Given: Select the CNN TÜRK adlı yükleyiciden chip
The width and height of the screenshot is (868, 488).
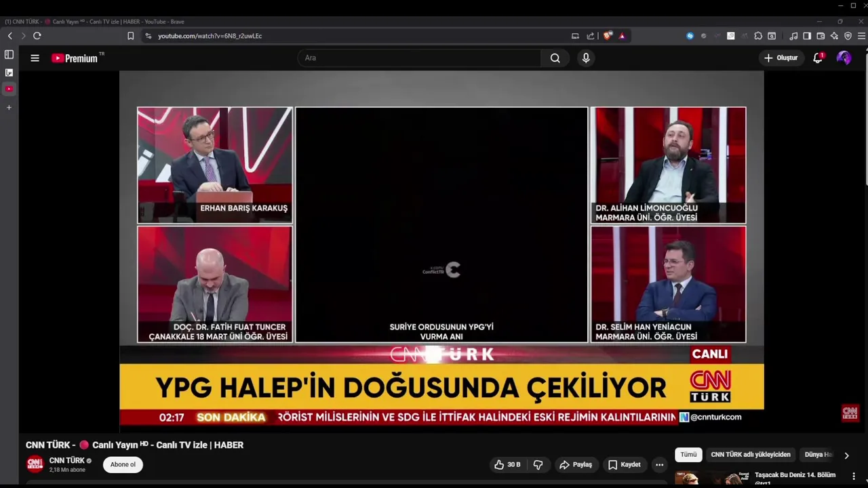Looking at the screenshot, I should coord(751,455).
